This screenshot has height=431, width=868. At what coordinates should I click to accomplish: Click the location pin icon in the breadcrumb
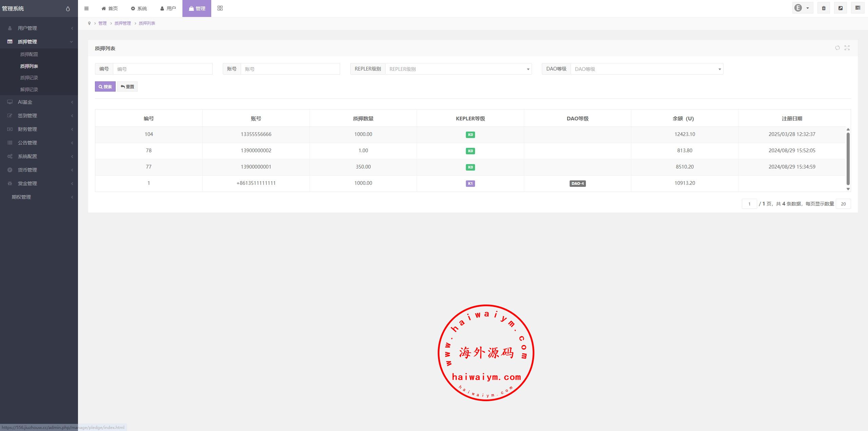[x=89, y=23]
